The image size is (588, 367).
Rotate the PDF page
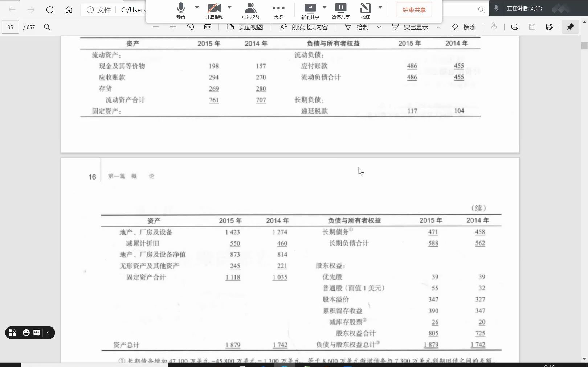tap(191, 27)
